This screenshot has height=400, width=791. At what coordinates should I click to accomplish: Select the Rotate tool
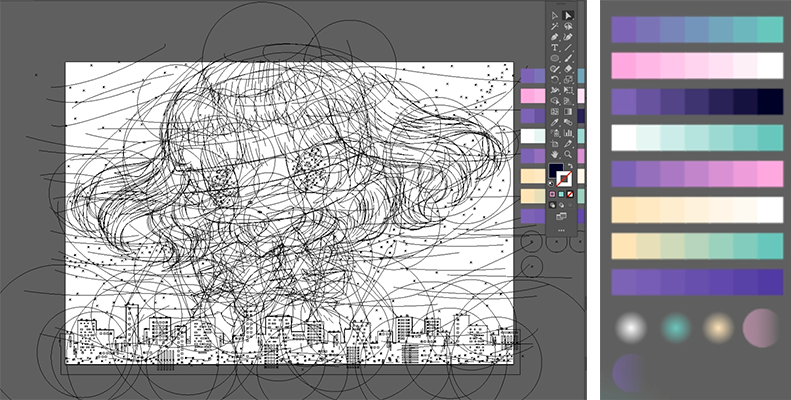point(555,79)
